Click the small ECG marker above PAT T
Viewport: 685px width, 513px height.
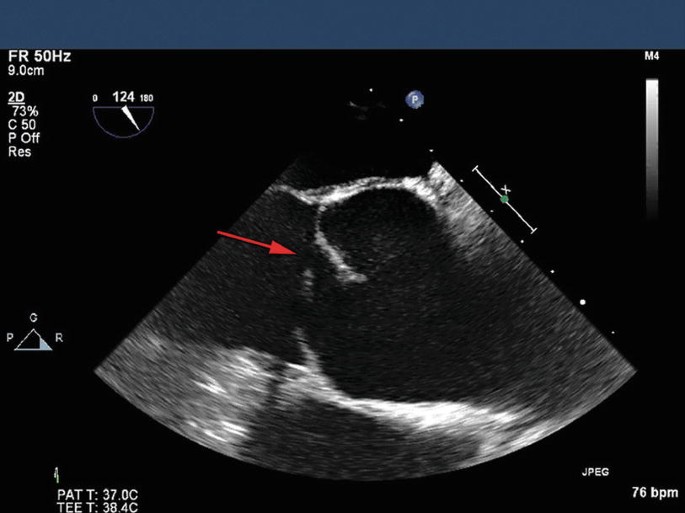(x=58, y=474)
